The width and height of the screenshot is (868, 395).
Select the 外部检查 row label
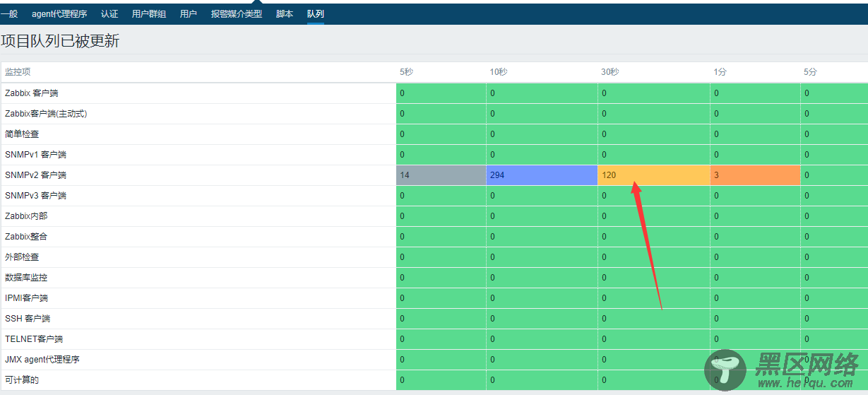(22, 257)
